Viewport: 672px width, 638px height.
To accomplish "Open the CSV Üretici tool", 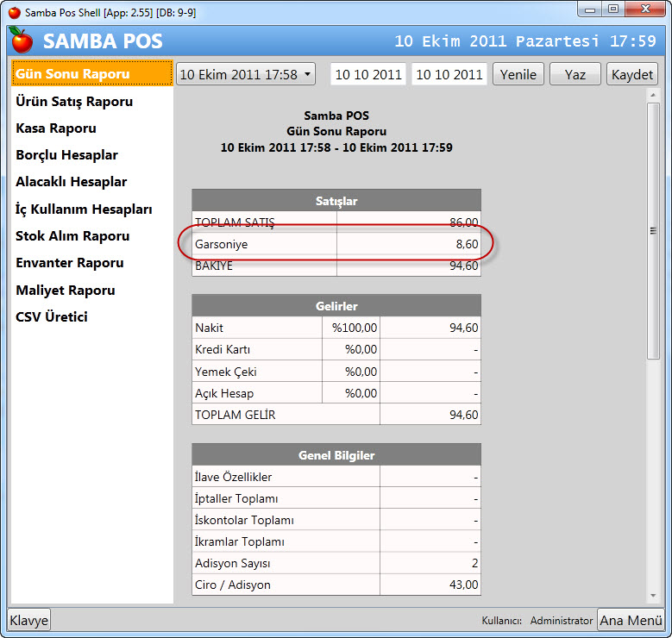I will coord(51,316).
